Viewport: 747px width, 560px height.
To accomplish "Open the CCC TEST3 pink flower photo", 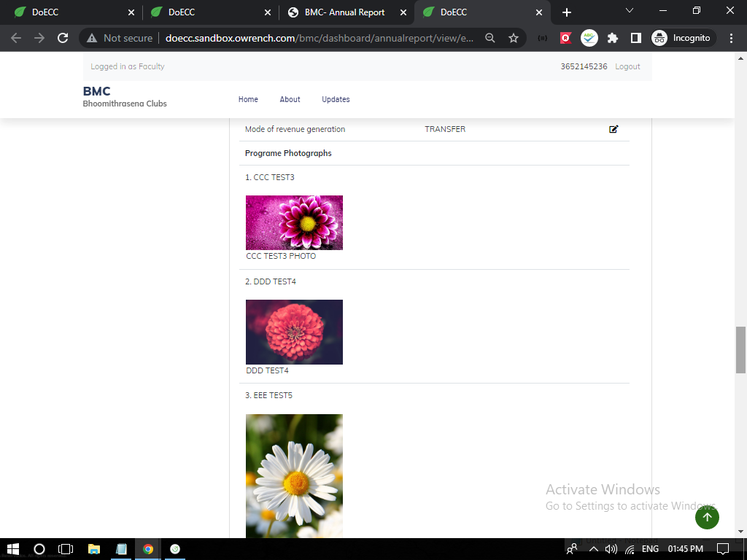I will click(x=294, y=222).
